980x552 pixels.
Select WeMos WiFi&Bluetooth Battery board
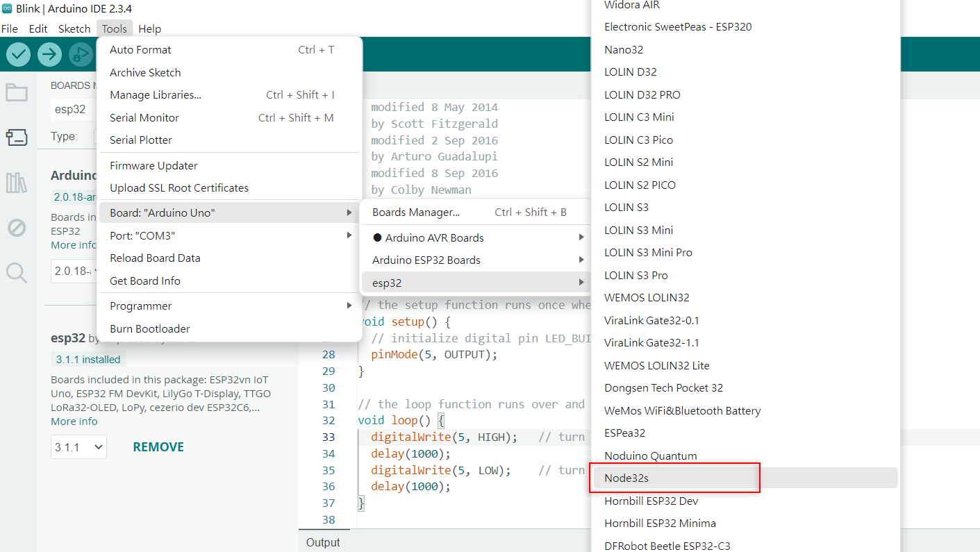coord(744,410)
